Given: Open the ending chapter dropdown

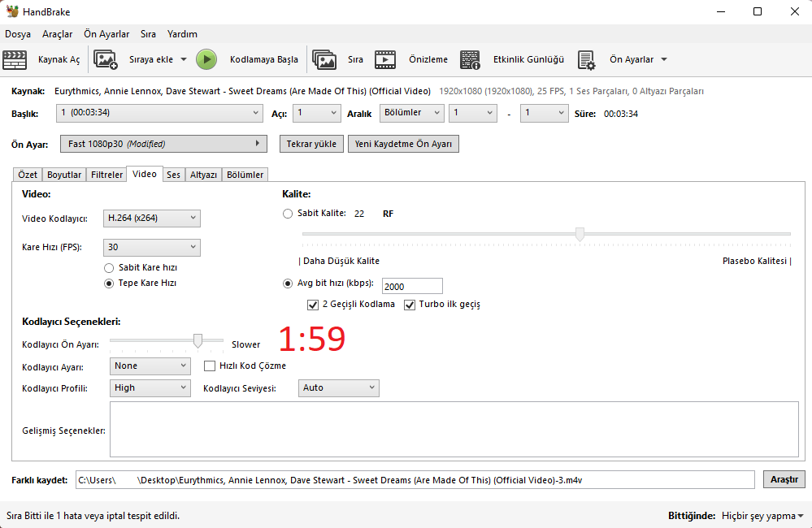Looking at the screenshot, I should 545,113.
